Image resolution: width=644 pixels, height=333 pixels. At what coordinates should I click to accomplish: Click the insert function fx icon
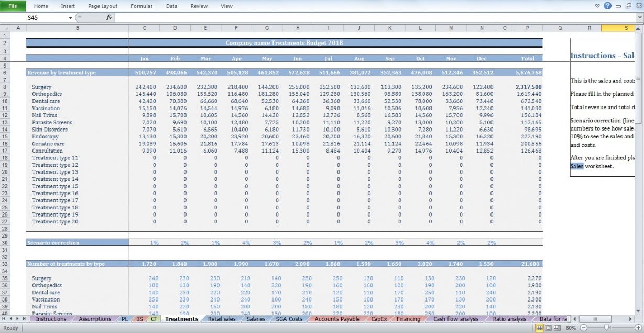point(109,17)
